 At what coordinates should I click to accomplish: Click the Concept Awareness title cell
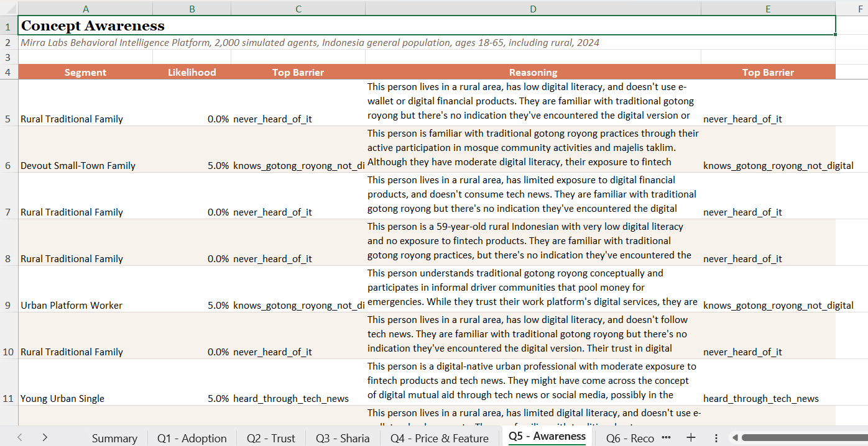point(93,25)
